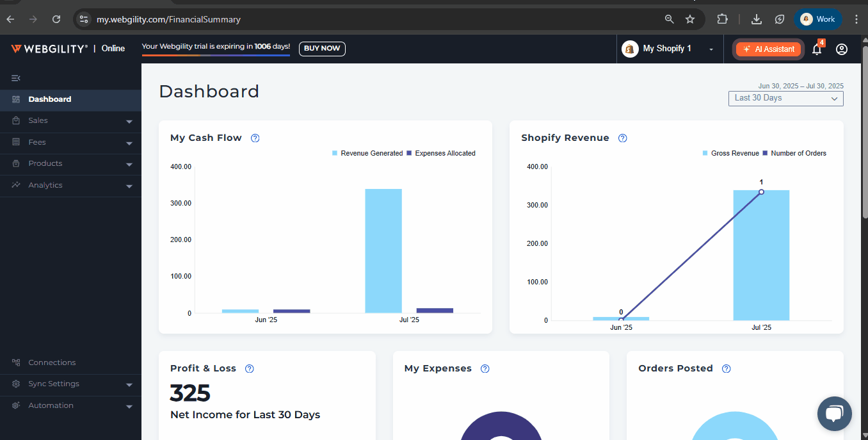868x440 pixels.
Task: Select Dashboard in the sidebar
Action: [x=50, y=99]
